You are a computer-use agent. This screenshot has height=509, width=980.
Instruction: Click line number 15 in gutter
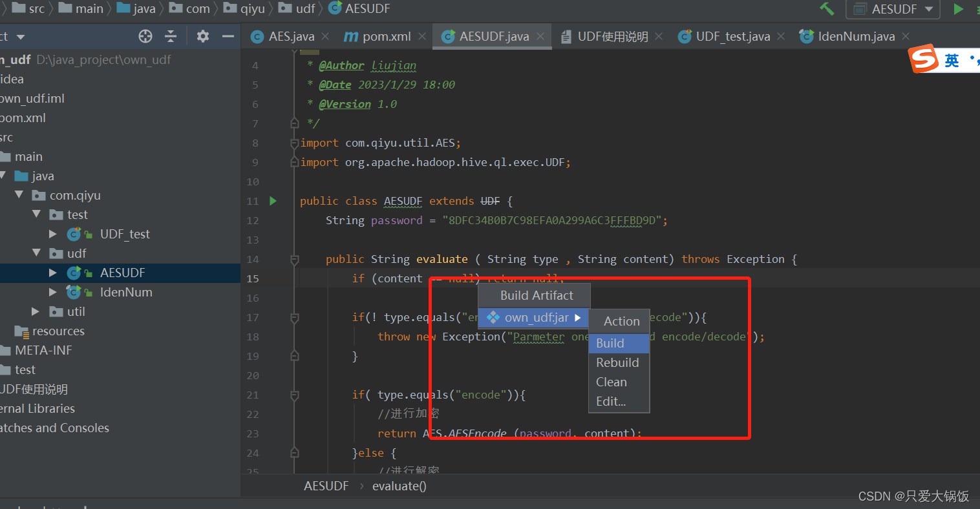tap(252, 278)
